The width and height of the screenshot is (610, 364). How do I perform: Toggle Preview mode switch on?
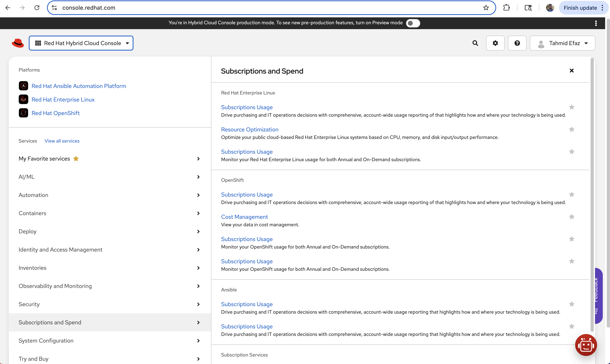pyautogui.click(x=413, y=23)
